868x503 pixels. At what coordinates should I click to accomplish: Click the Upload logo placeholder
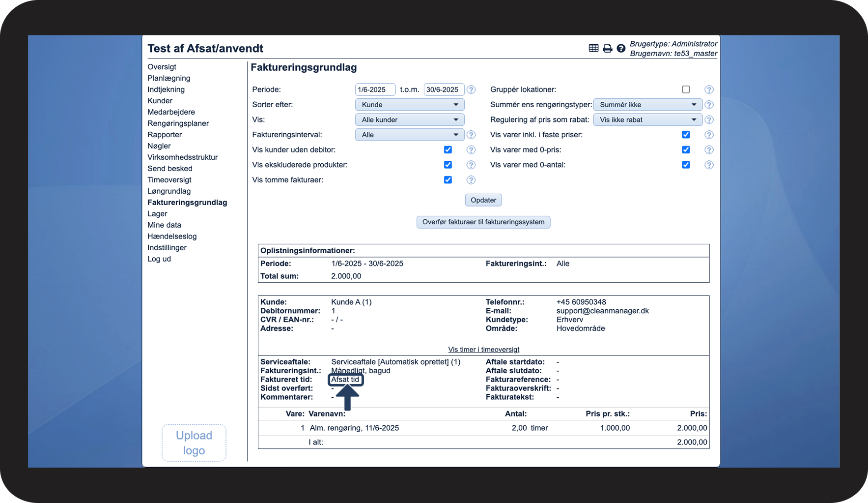coord(194,443)
